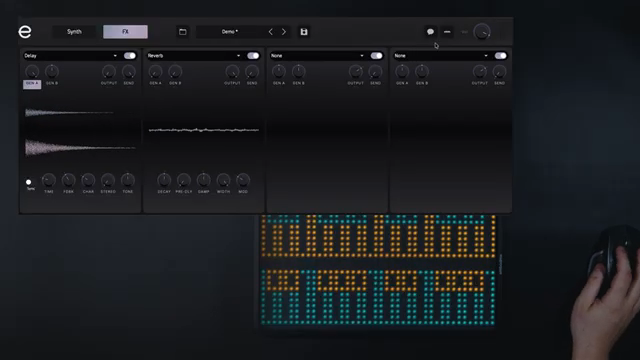The width and height of the screenshot is (640, 360).
Task: Click the Demo preset name field
Action: click(x=230, y=32)
